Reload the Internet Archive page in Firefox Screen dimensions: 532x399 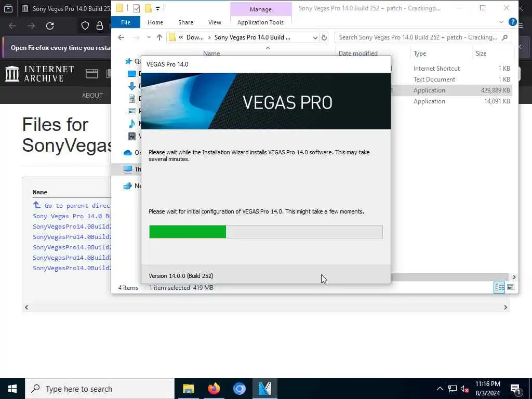click(x=50, y=26)
